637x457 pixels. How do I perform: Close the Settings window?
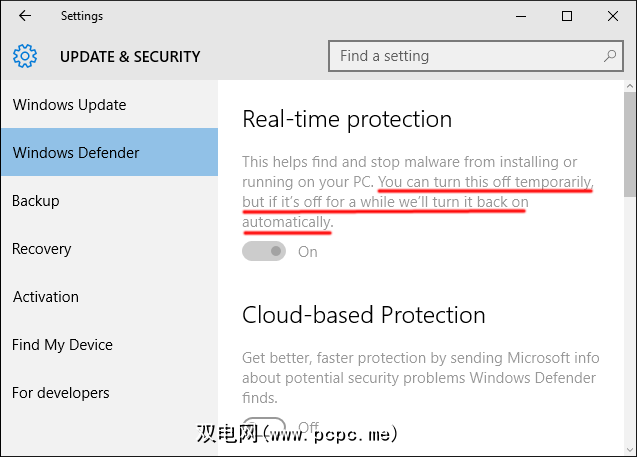click(612, 16)
